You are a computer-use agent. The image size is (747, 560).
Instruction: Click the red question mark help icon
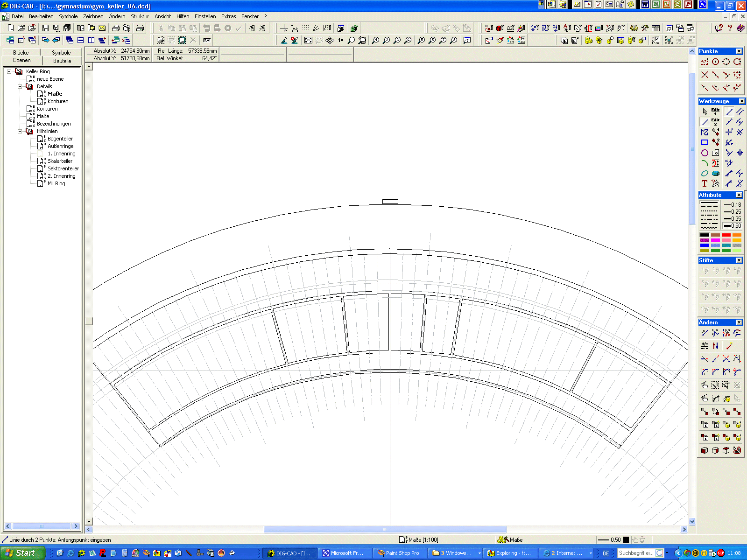click(x=730, y=28)
